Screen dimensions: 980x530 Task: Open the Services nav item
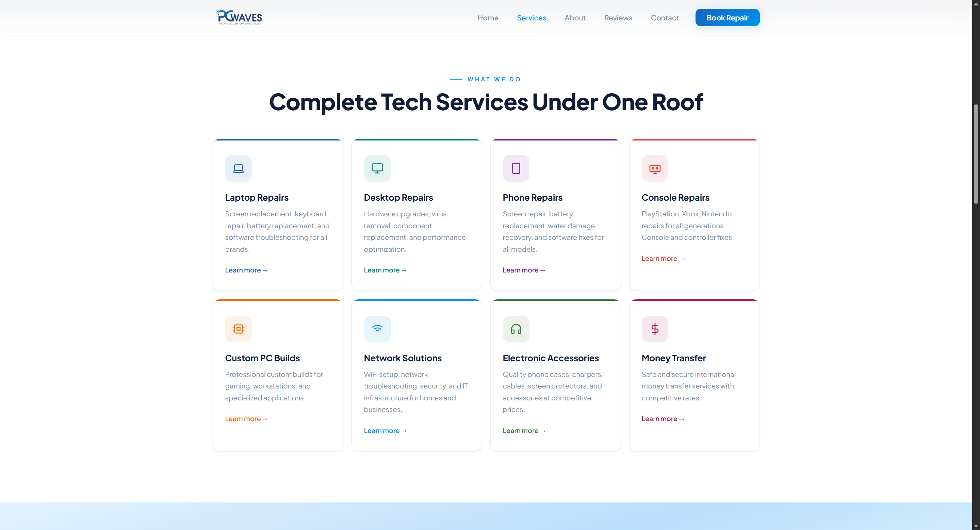point(531,17)
